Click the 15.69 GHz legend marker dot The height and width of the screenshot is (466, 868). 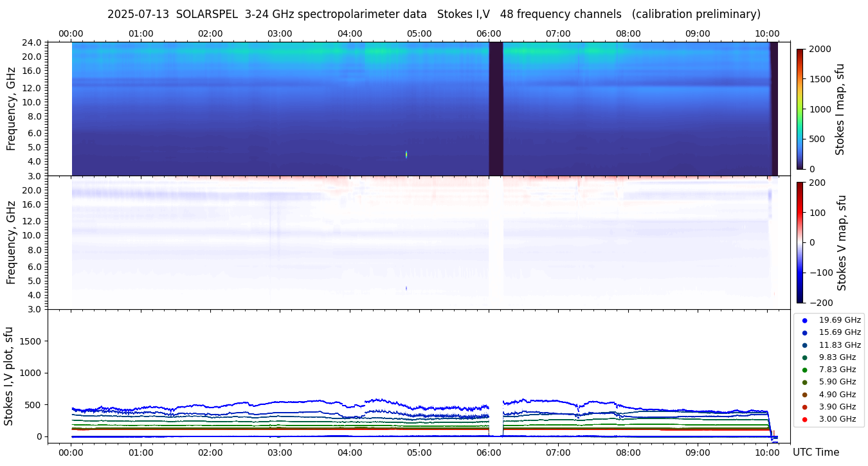pyautogui.click(x=804, y=332)
